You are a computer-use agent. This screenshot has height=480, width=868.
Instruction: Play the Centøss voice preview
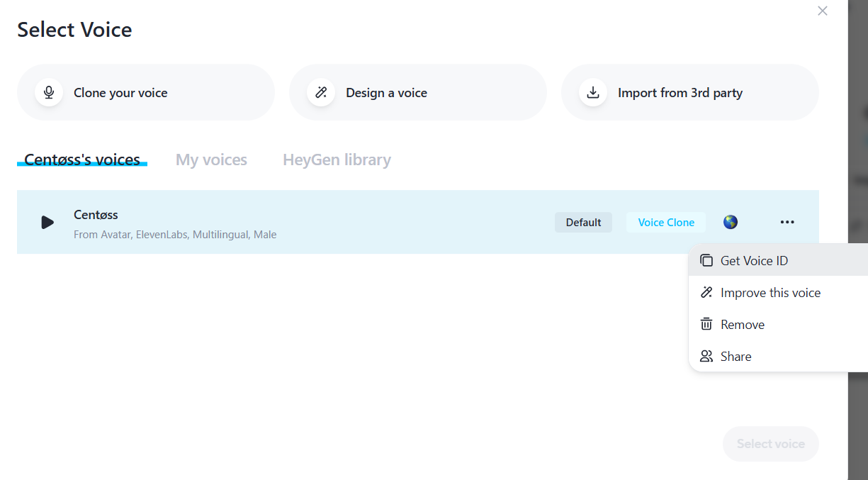47,223
